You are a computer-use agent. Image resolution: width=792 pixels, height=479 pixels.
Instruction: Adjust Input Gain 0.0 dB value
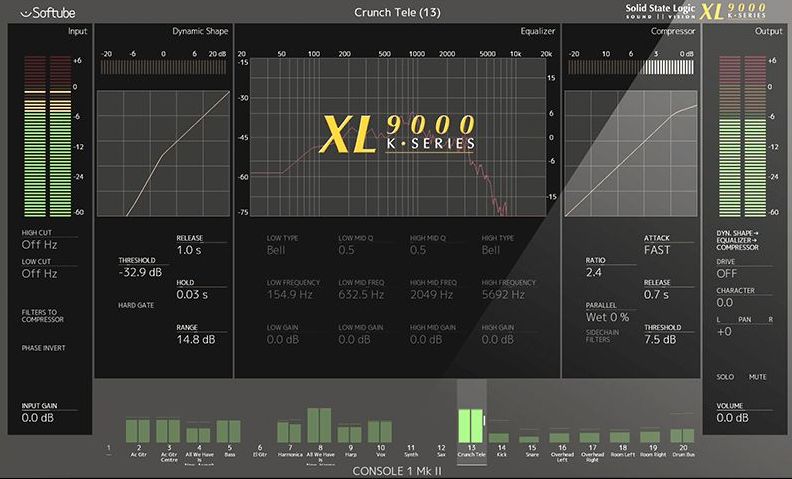point(37,418)
